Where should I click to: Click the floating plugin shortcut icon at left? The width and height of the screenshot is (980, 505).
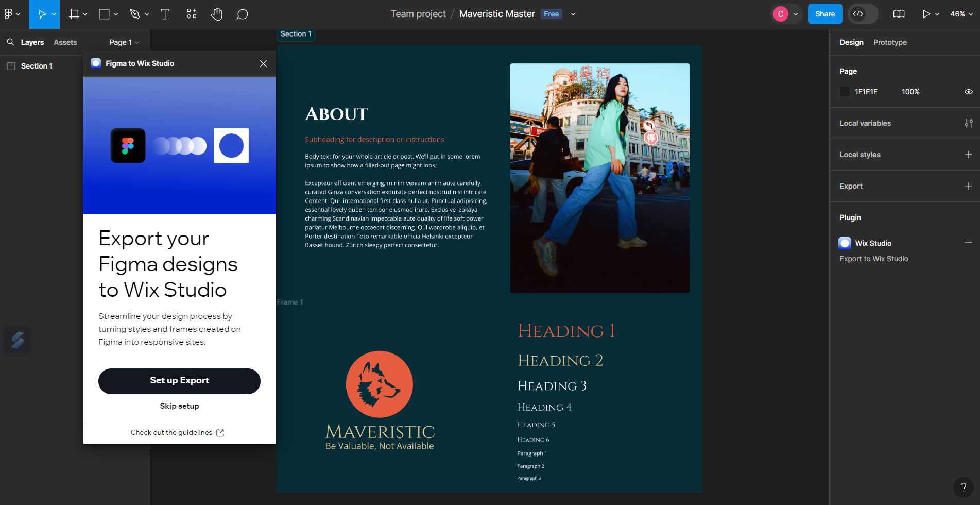(18, 340)
